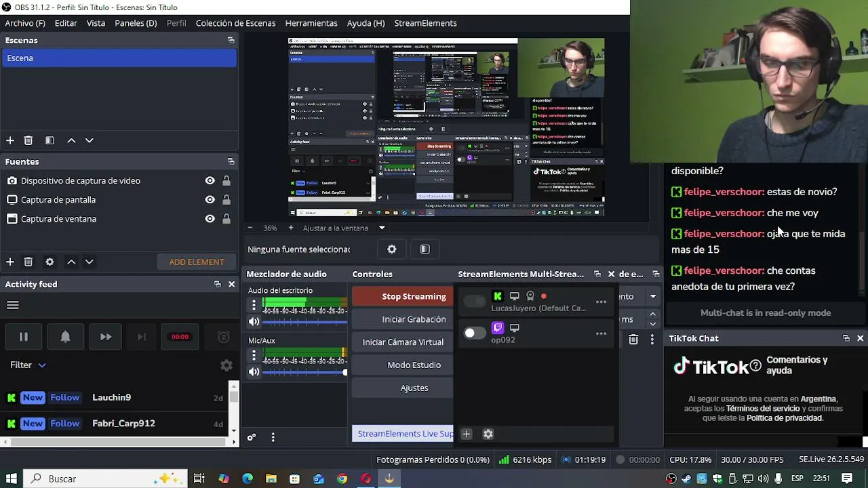Skip alert with fast-forward icon in Activity feed

pos(106,337)
